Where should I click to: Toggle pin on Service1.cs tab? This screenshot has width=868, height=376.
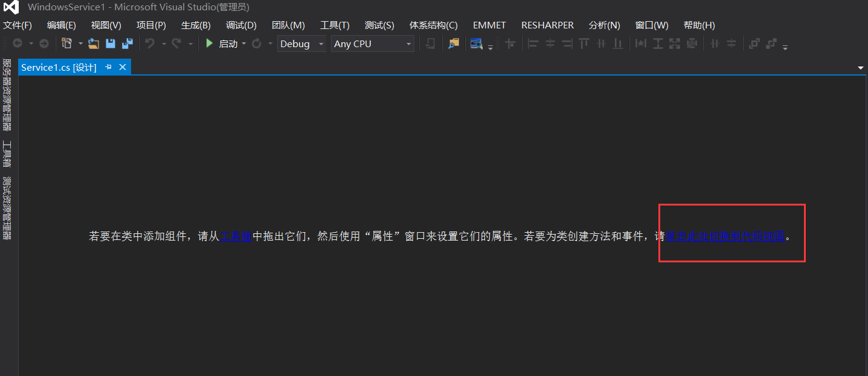coord(109,67)
